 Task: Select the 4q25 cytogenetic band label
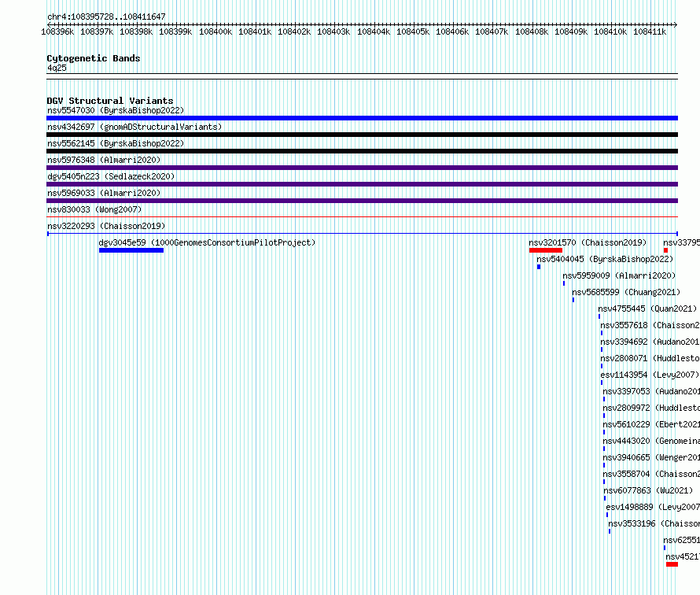pyautogui.click(x=57, y=68)
